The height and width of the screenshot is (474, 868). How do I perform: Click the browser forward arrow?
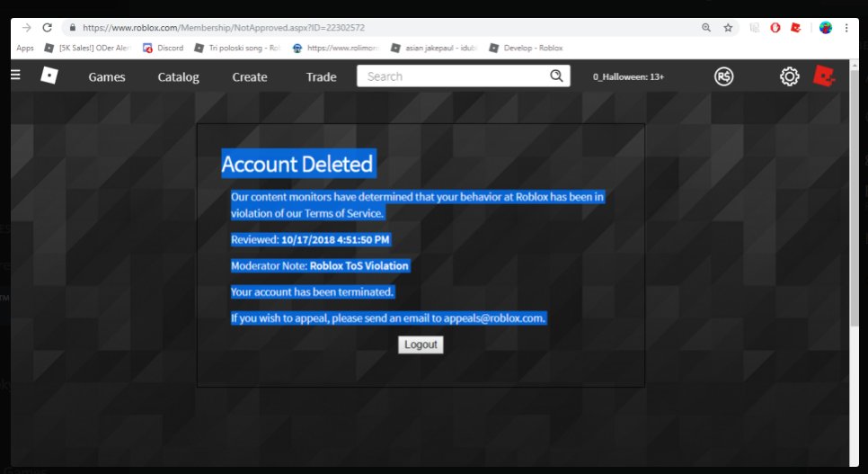(27, 28)
